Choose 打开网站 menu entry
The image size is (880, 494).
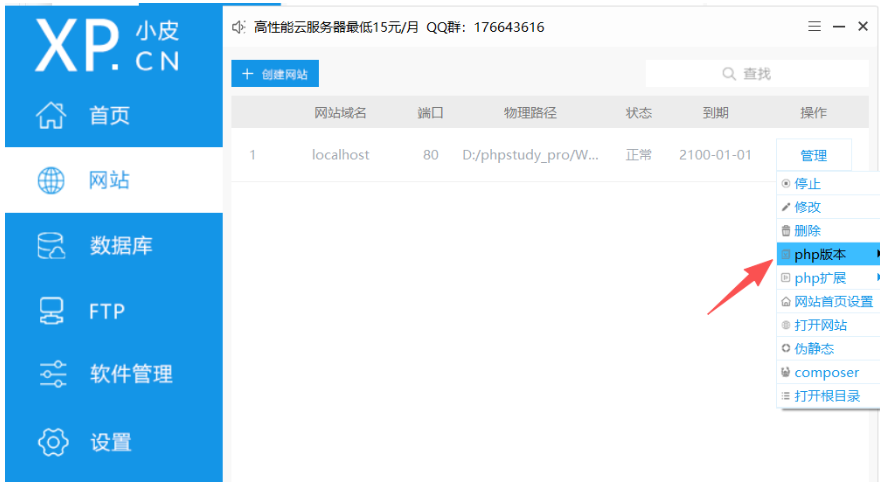[x=828, y=325]
